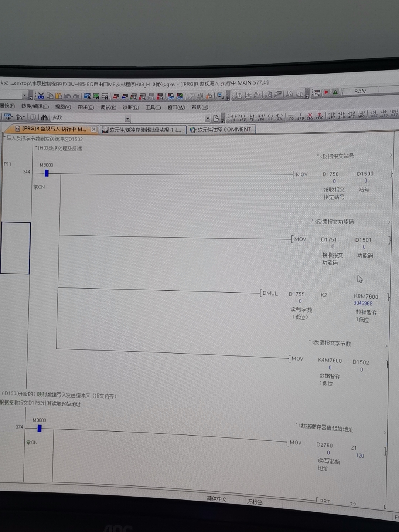Screen dimensions: 399x532
Task: Open 在线 menu
Action: [x=85, y=107]
